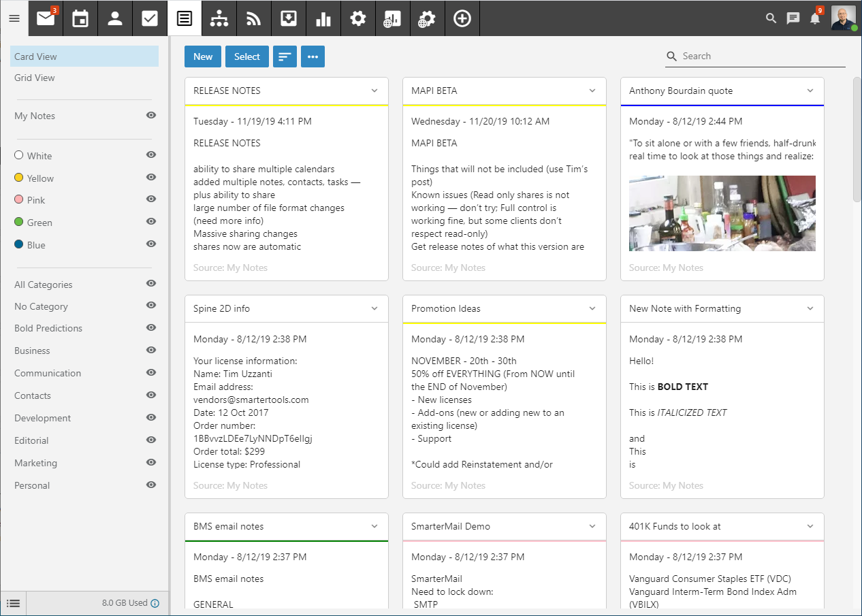Expand the RELEASE NOTES card dropdown
This screenshot has width=862, height=616.
pos(374,90)
